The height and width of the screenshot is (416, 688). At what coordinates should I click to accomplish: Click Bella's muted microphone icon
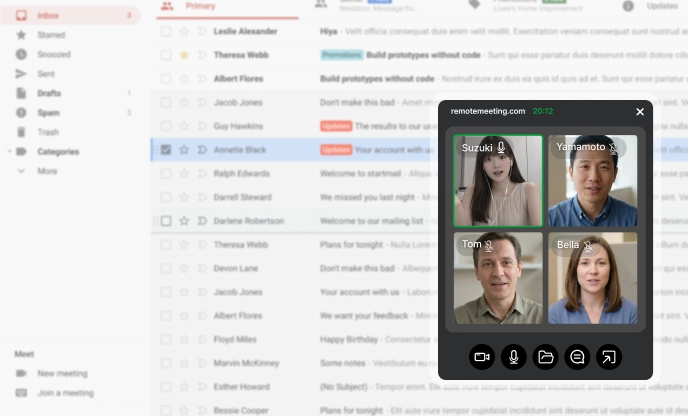(588, 245)
